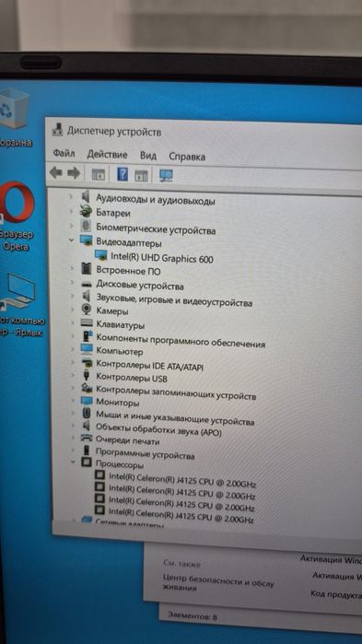Open the Справка menu

[187, 157]
